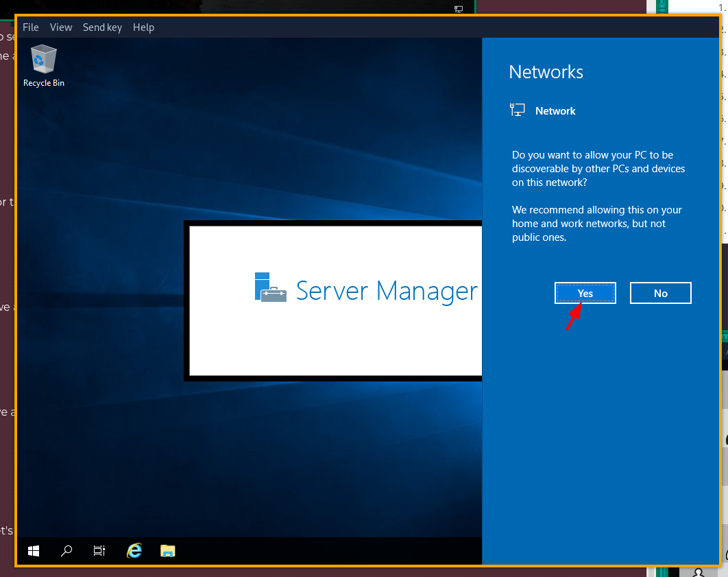
Task: Open the File menu
Action: 31,27
